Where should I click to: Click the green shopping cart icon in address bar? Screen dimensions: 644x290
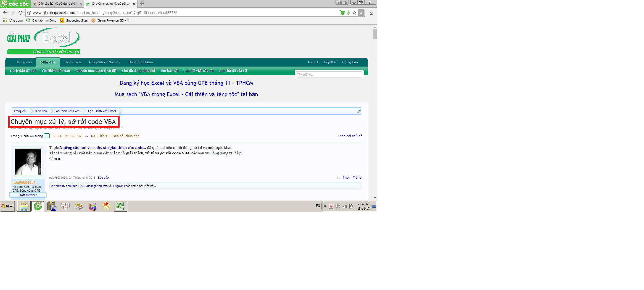click(342, 13)
